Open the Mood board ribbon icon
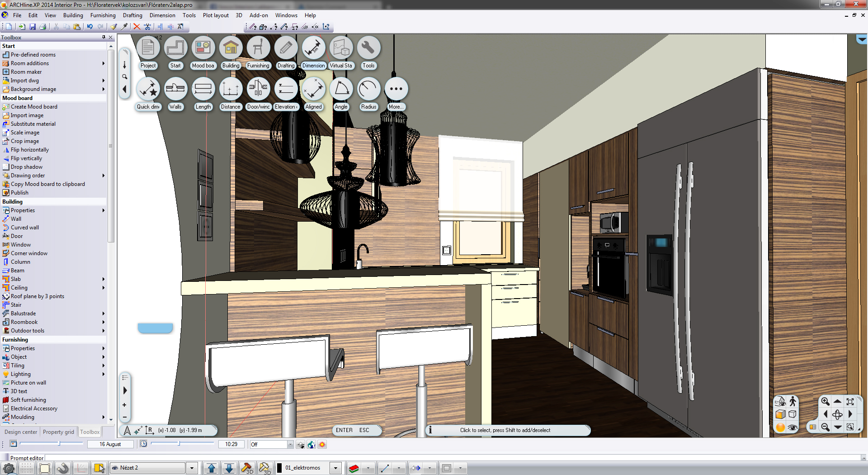The image size is (868, 475). click(x=203, y=48)
